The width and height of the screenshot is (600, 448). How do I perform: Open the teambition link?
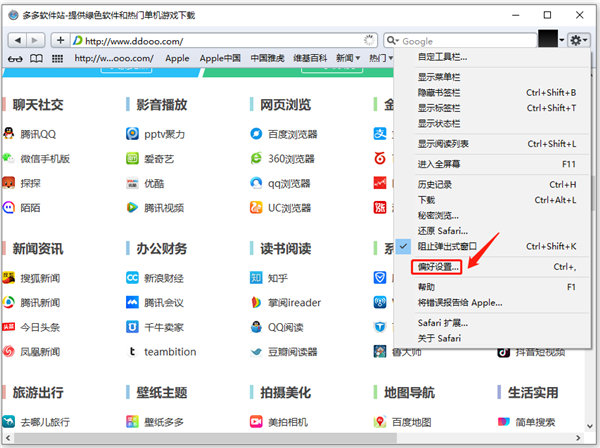(x=170, y=352)
